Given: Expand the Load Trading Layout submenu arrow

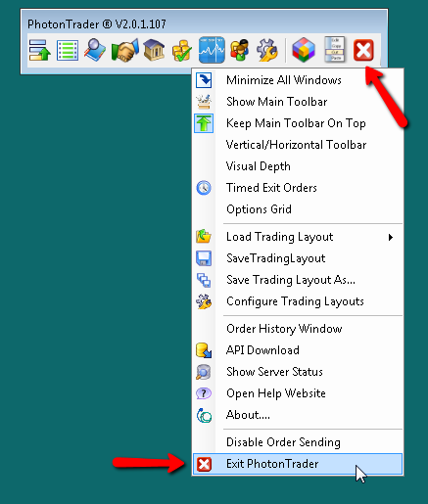Looking at the screenshot, I should pyautogui.click(x=391, y=238).
